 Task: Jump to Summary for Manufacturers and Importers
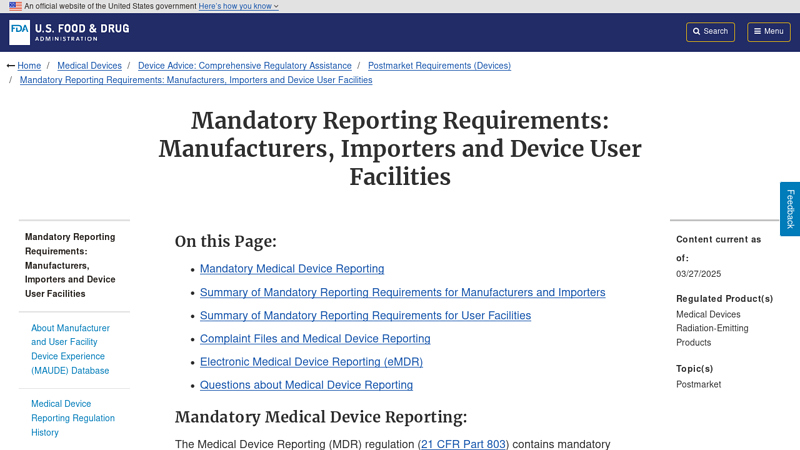403,292
